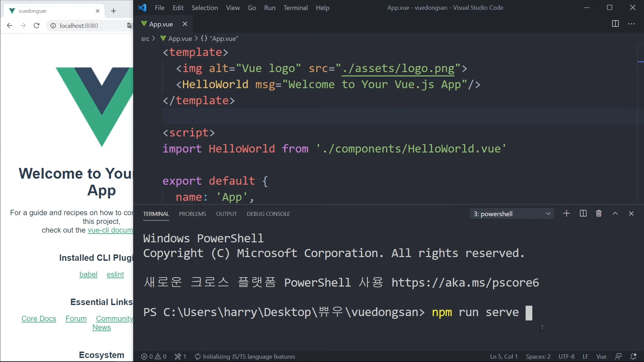The height and width of the screenshot is (362, 644).
Task: Open the vue-cli documentation link
Action: click(110, 230)
